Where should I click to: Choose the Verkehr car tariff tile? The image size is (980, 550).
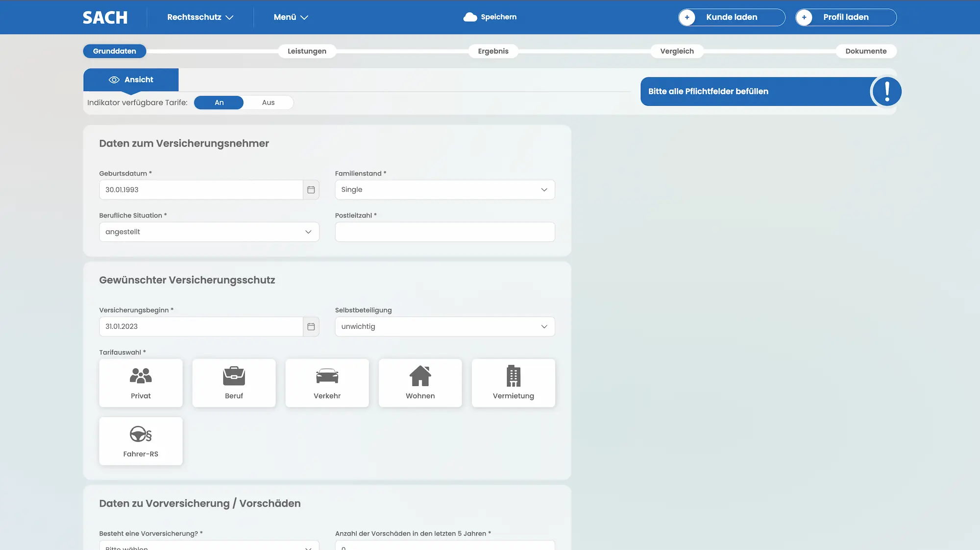[327, 383]
